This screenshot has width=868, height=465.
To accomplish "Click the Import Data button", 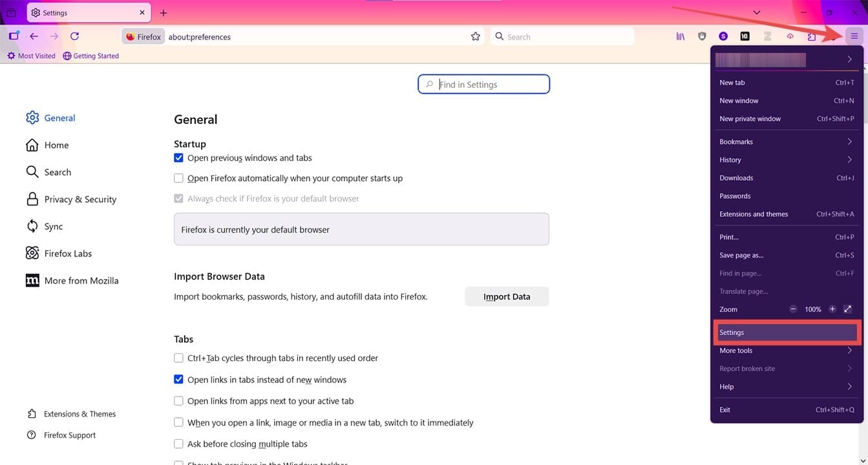I will click(x=507, y=296).
